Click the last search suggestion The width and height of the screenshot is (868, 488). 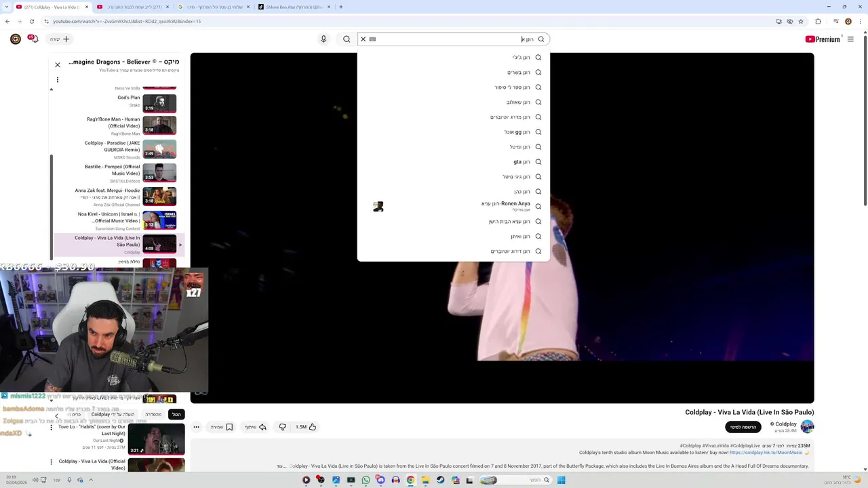[x=453, y=251]
